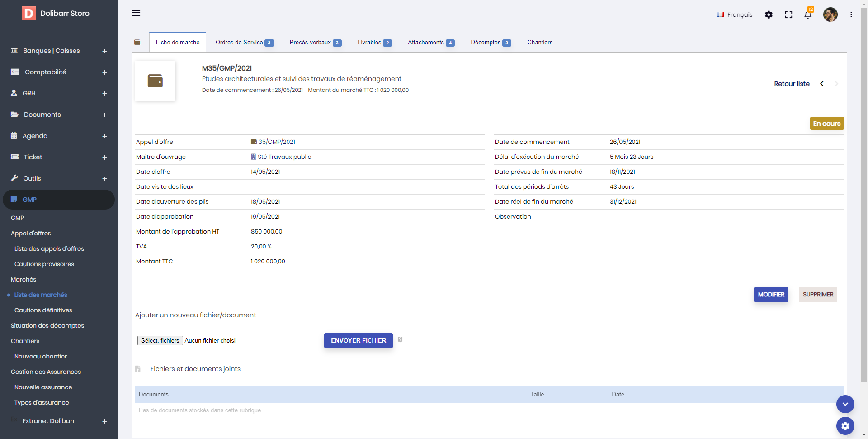The height and width of the screenshot is (439, 868).
Task: Open the Cautions définitives sidebar link
Action: pos(43,310)
